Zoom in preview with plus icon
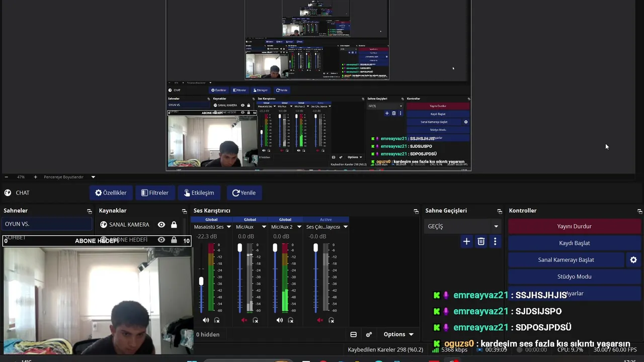 [35, 177]
